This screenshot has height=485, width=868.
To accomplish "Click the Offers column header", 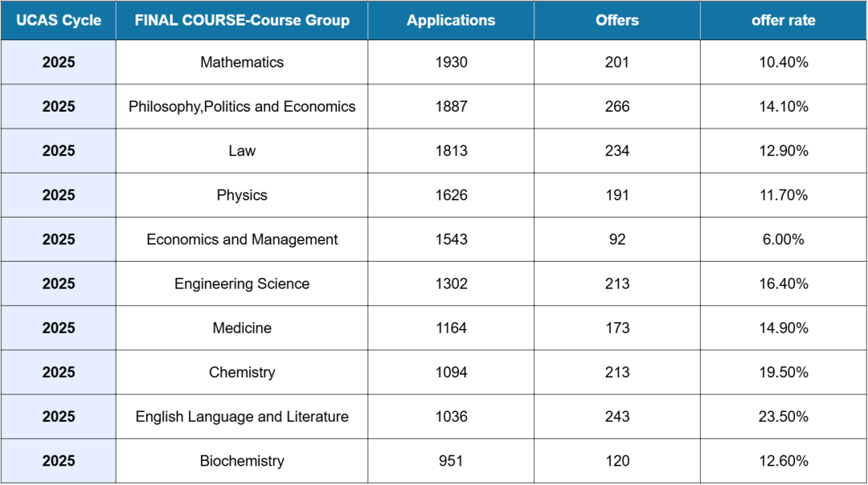I will point(617,21).
